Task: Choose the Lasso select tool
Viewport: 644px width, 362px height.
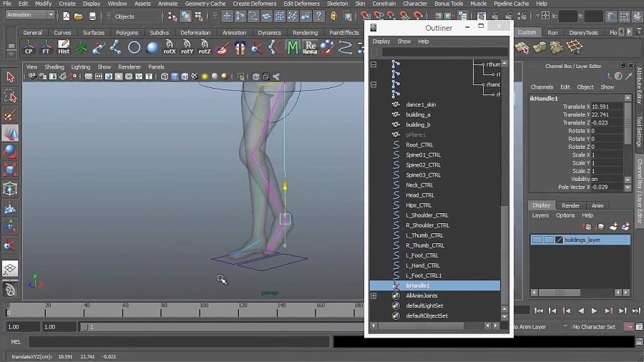Action: coord(10,96)
